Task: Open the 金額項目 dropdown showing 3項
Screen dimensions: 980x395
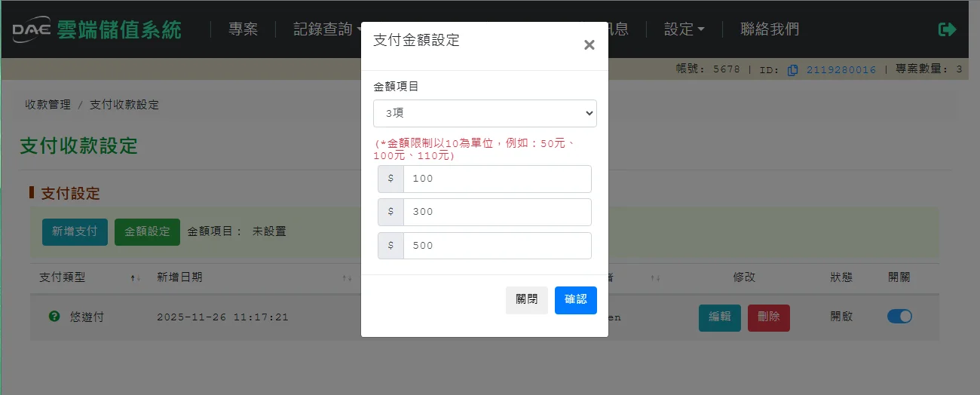Action: pyautogui.click(x=485, y=113)
